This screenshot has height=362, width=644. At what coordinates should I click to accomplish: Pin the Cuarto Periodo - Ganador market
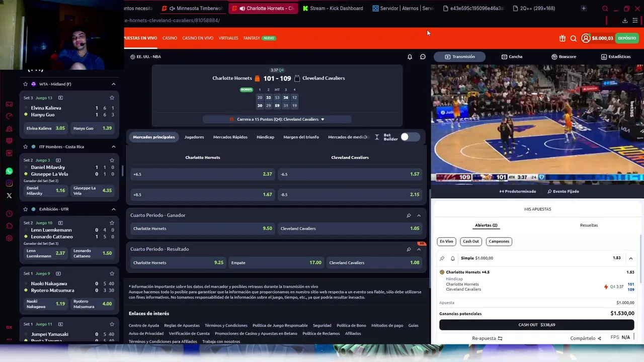click(x=409, y=215)
